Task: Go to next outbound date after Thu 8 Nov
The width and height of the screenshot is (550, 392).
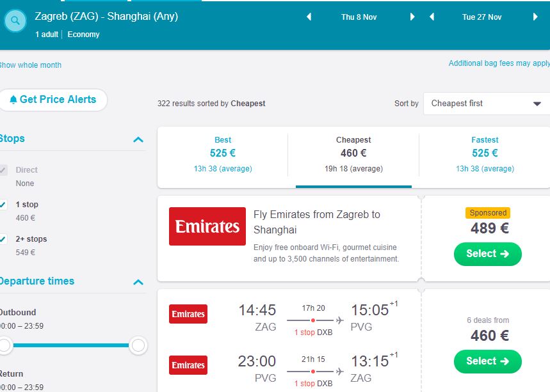Action: pyautogui.click(x=412, y=17)
